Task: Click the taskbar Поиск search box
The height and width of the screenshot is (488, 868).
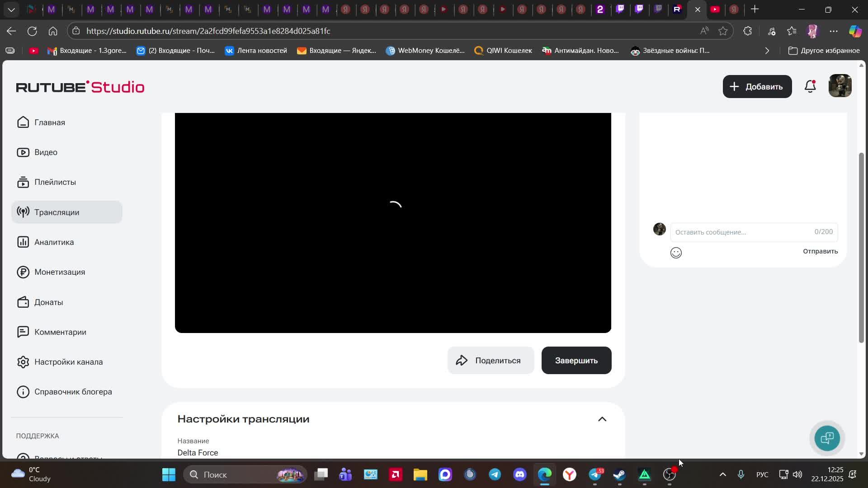Action: click(x=245, y=474)
